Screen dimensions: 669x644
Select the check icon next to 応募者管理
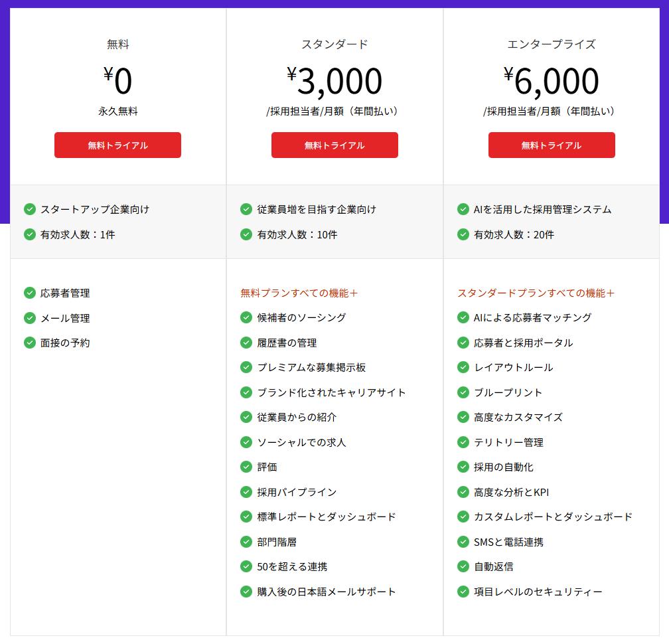[30, 292]
